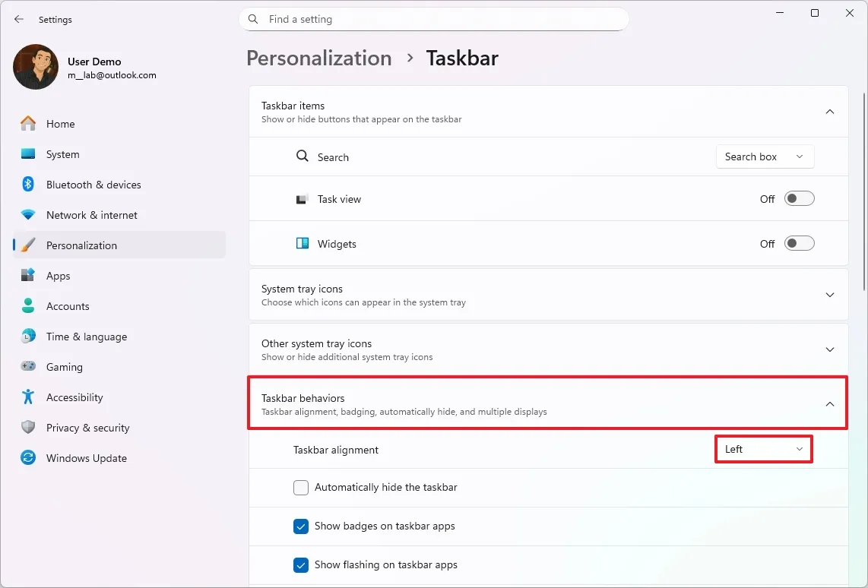
Task: Select Personalization in the navigation menu
Action: 81,245
